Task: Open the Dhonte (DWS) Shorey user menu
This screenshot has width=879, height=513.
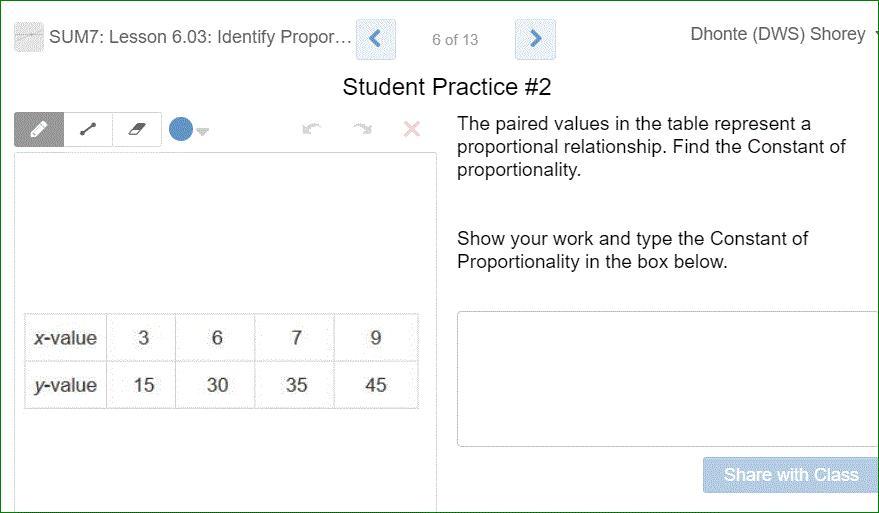Action: pos(778,35)
